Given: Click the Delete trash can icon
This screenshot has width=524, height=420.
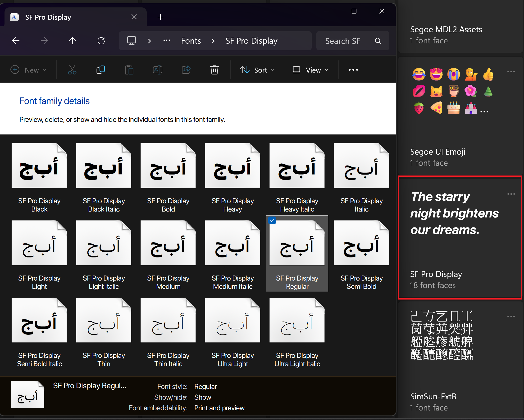Looking at the screenshot, I should [x=214, y=70].
